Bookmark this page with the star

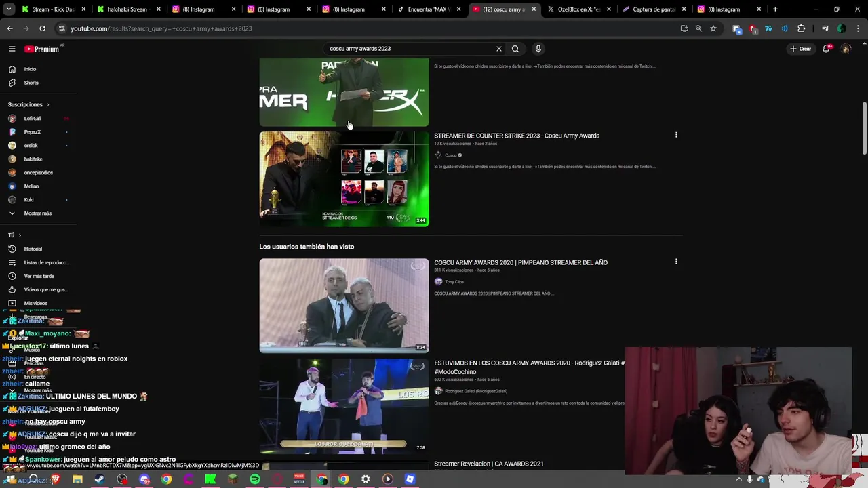[713, 28]
